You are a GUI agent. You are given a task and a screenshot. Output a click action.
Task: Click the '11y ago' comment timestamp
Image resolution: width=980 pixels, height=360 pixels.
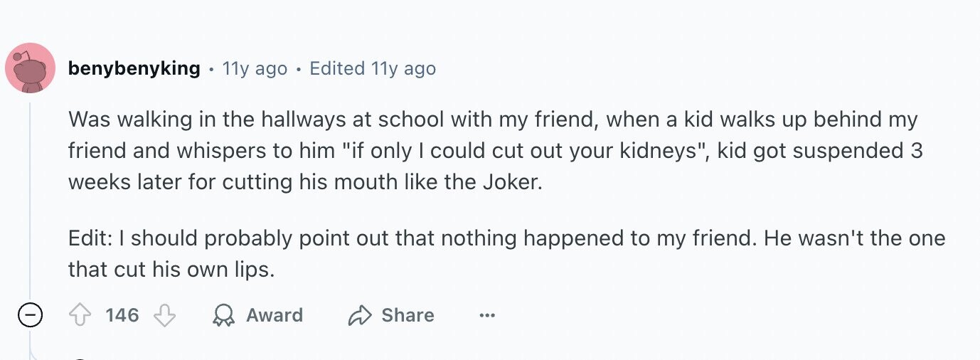[255, 68]
